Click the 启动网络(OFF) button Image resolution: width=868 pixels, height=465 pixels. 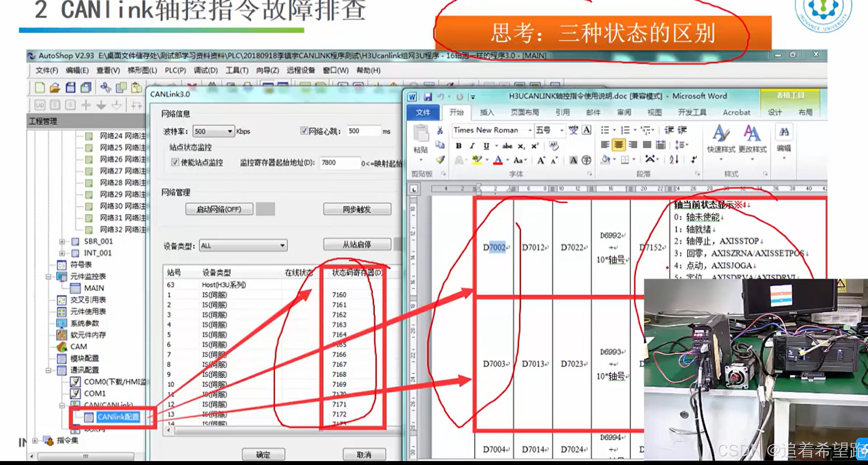[219, 210]
